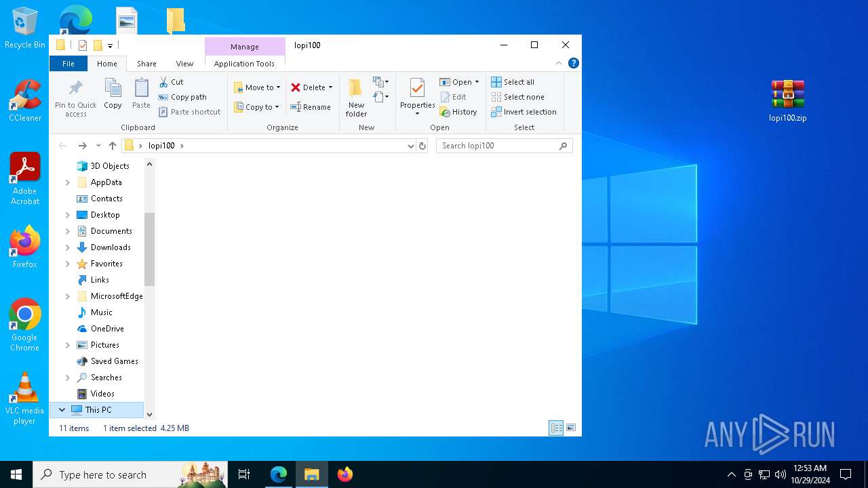Rename the selected item
Screen dimensions: 868x488
(311, 107)
